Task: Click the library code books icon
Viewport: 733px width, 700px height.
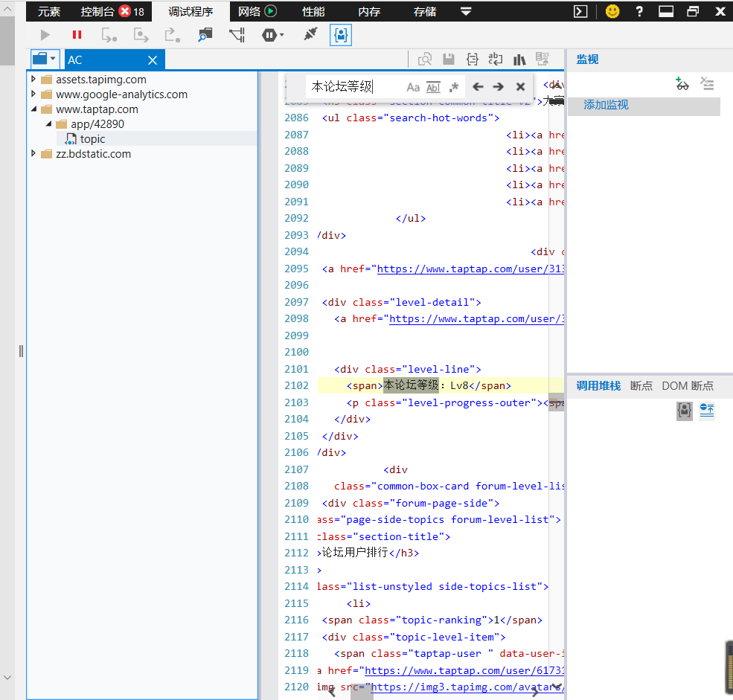Action: (519, 60)
